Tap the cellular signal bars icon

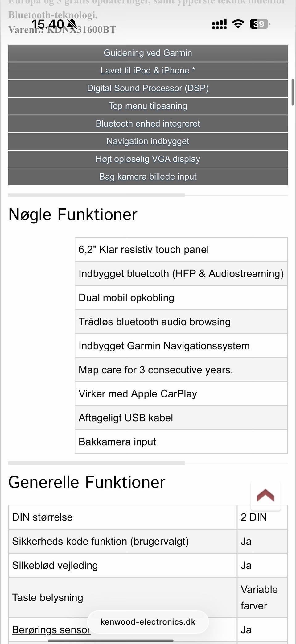pos(219,24)
